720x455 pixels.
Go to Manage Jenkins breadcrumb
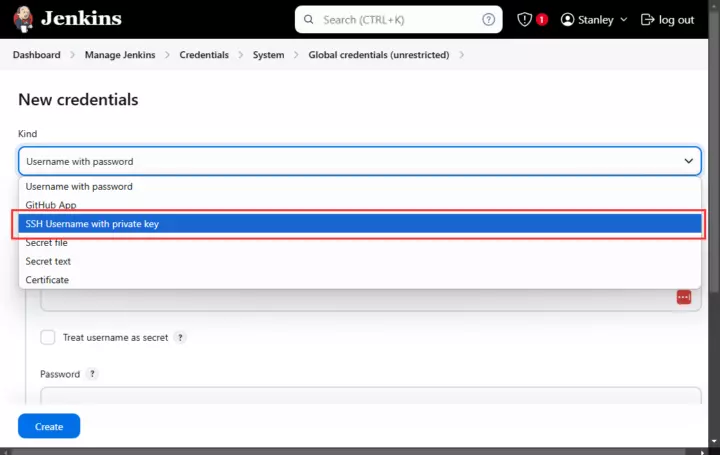click(x=120, y=55)
